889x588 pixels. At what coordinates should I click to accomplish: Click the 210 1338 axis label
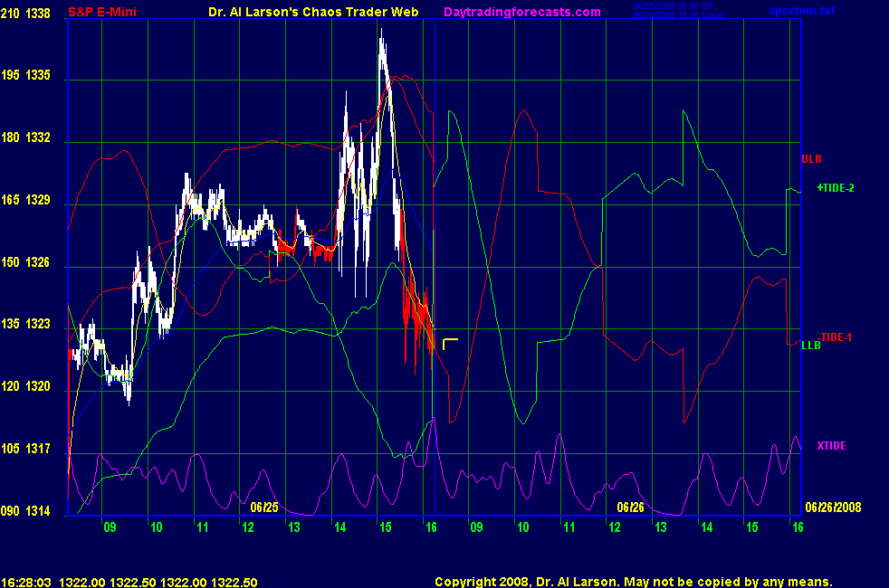(x=25, y=13)
